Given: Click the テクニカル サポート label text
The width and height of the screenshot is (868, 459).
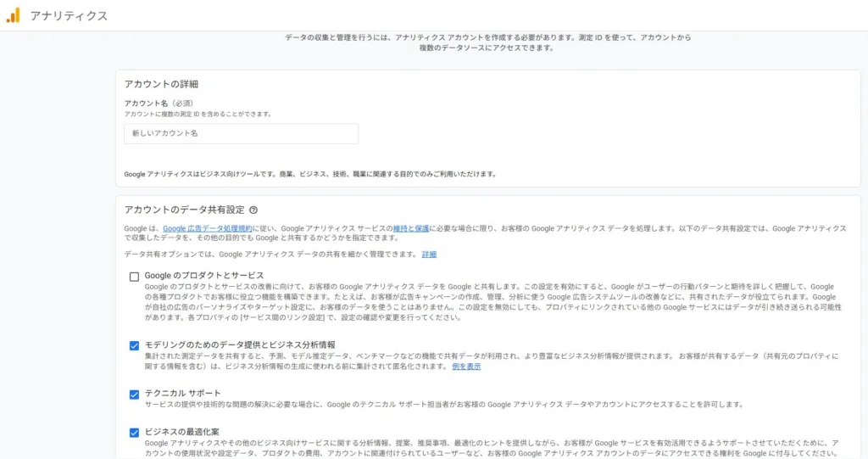Looking at the screenshot, I should tap(182, 394).
